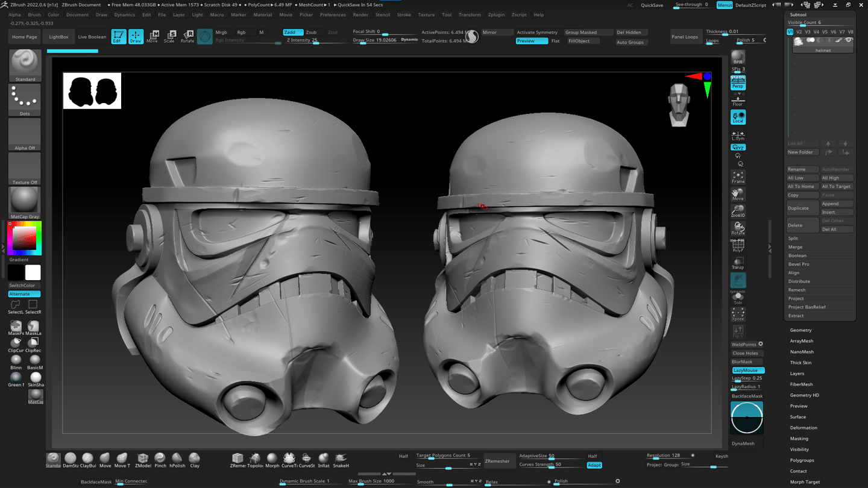Toggle Persp perspective view
This screenshot has height=488, width=868.
pos(738,83)
